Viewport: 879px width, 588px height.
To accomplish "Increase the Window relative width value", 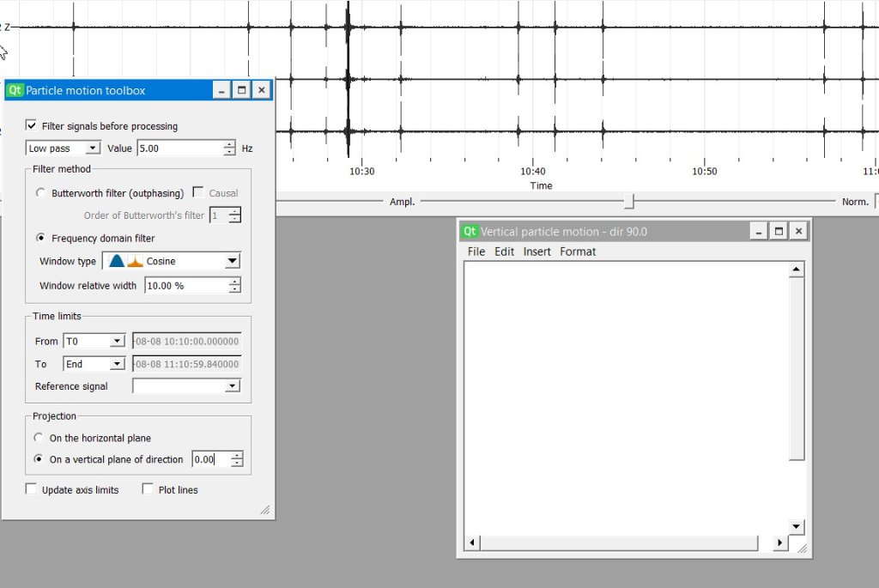I will point(235,282).
